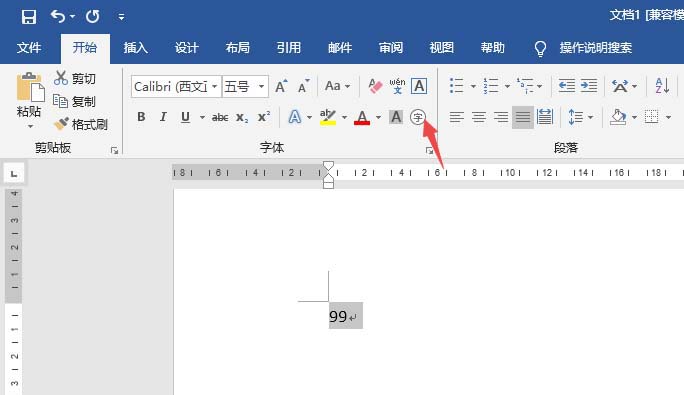The width and height of the screenshot is (684, 395).
Task: Open the 剪贴板 dialog launcher
Action: point(114,151)
